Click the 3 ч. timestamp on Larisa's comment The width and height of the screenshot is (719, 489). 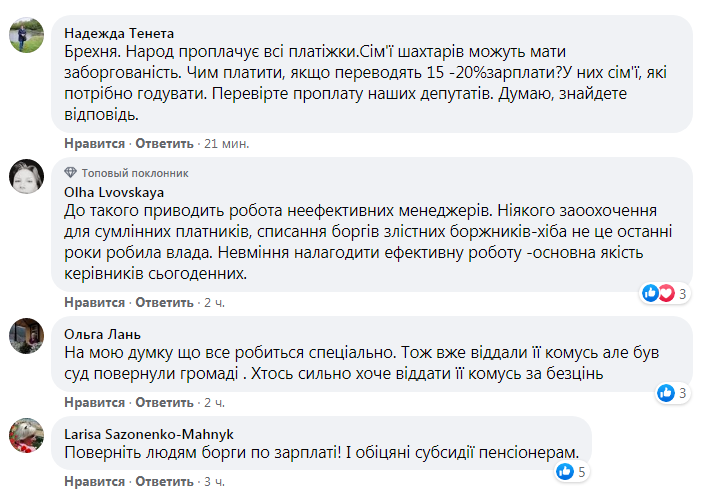coord(213,482)
